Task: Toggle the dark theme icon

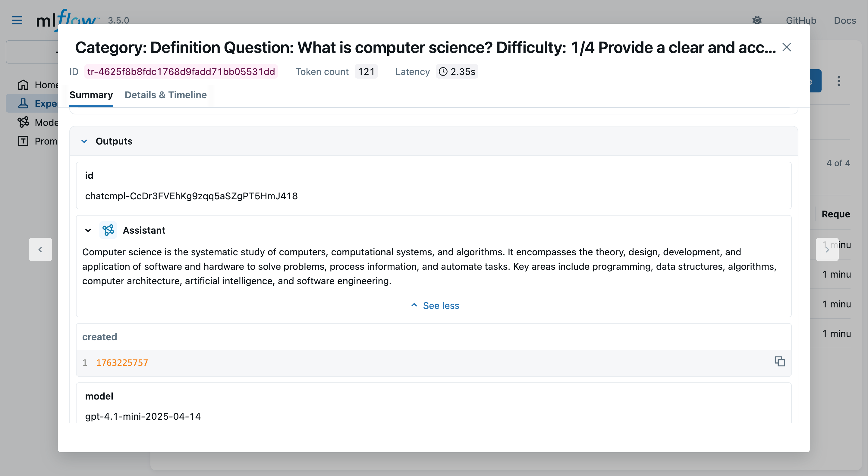Action: [x=757, y=20]
